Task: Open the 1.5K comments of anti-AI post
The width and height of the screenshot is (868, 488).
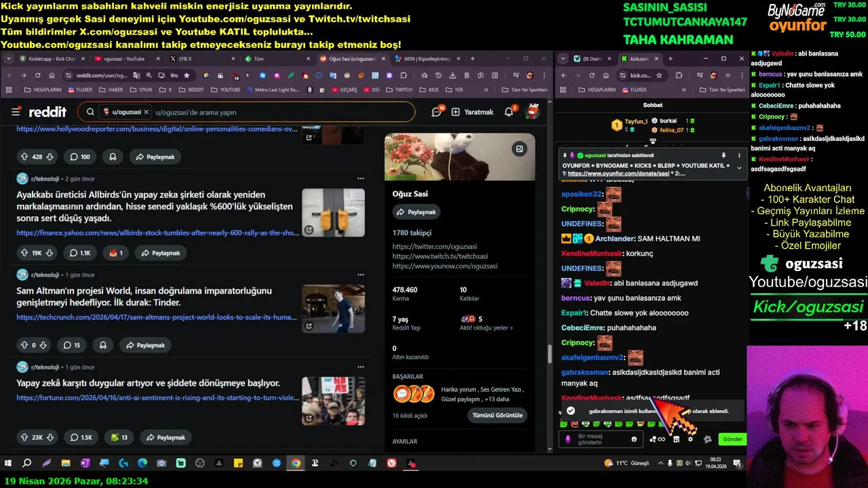Action: (81, 437)
